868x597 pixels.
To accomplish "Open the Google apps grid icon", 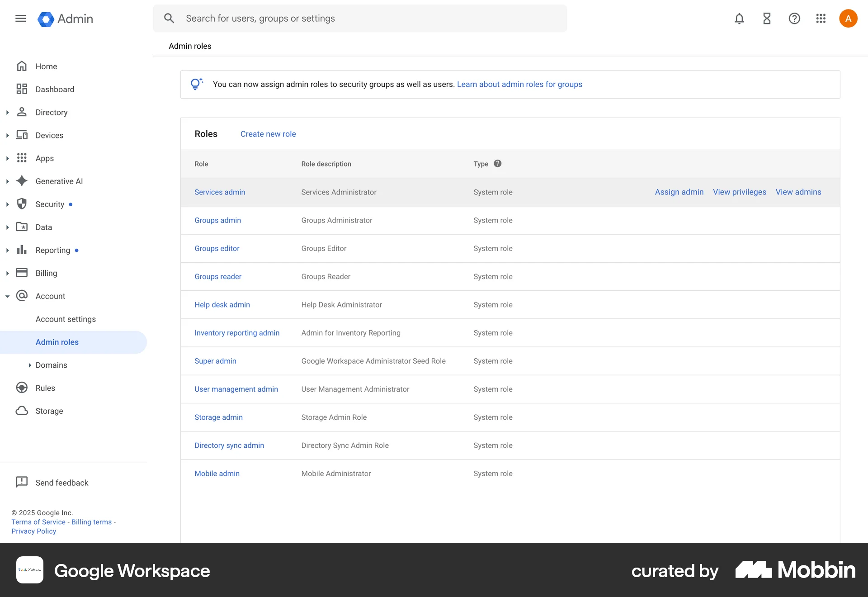I will [x=821, y=19].
